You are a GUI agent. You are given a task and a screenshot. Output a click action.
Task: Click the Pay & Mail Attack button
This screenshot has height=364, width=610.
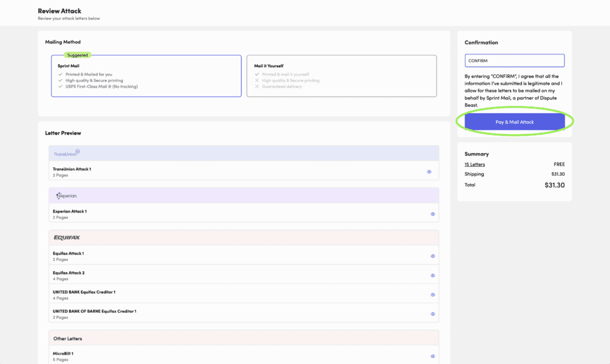515,122
